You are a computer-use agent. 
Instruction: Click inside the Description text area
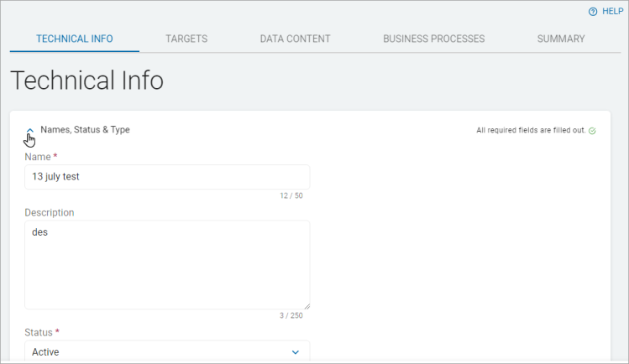166,264
